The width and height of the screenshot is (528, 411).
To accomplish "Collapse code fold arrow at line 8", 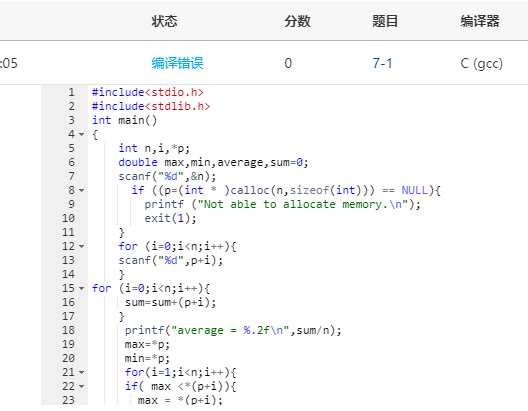I will pyautogui.click(x=81, y=190).
